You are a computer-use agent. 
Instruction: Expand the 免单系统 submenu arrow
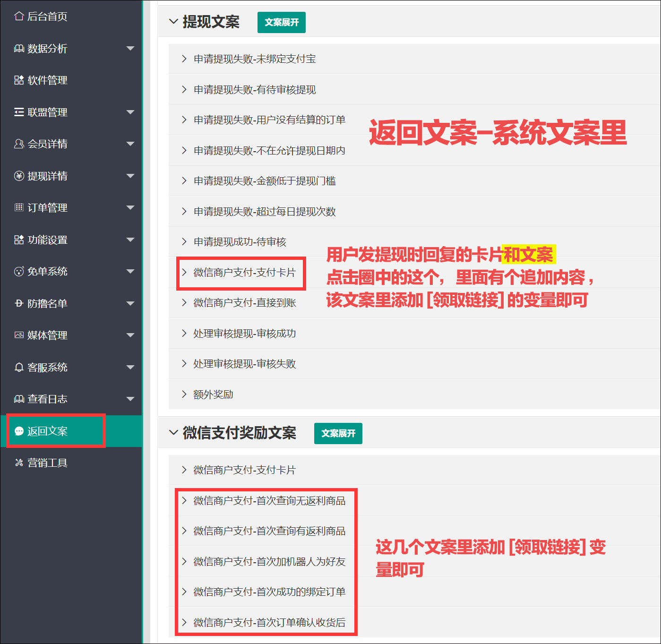tap(130, 272)
